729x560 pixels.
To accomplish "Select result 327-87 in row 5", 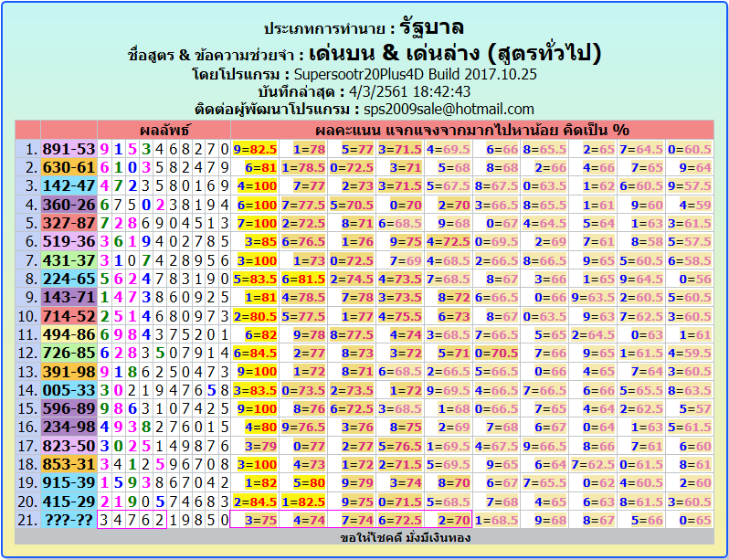I will [x=69, y=222].
